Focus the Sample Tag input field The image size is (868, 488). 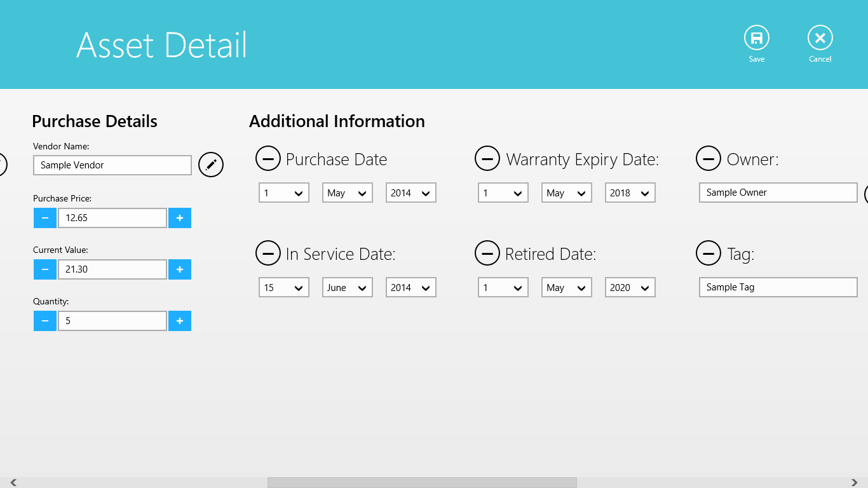(778, 287)
